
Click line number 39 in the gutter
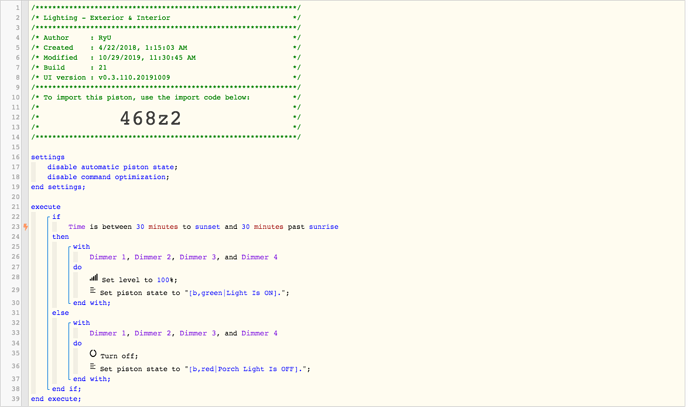(x=15, y=399)
